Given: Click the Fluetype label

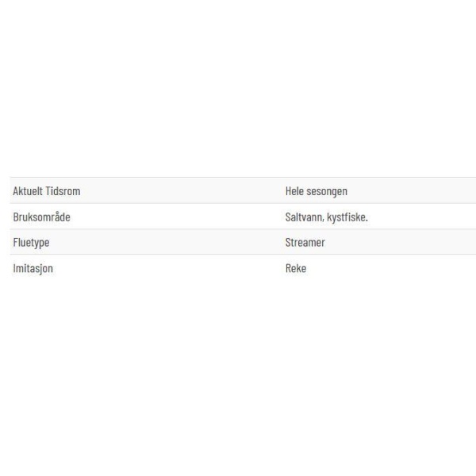Looking at the screenshot, I should tap(31, 243).
